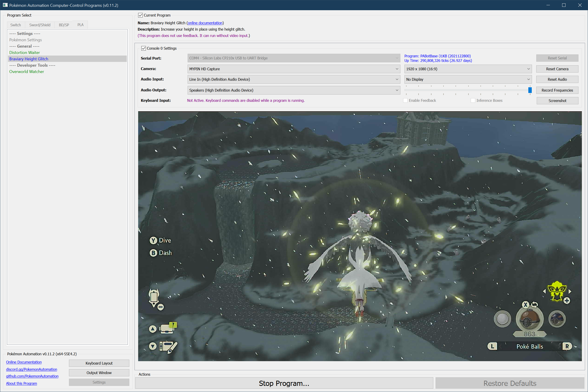Select Distortion Waiter in program list

[x=24, y=53]
